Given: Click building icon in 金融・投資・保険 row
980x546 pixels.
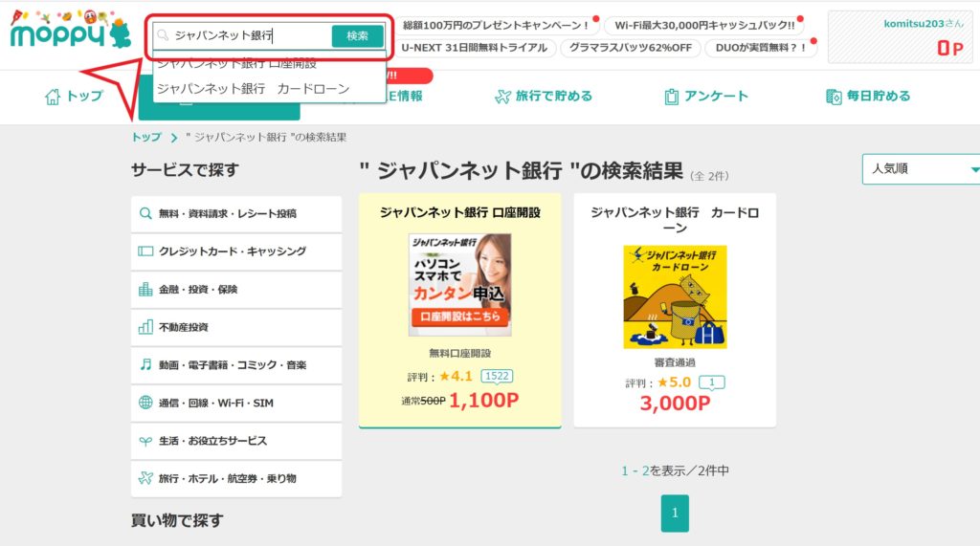Looking at the screenshot, I should point(145,289).
